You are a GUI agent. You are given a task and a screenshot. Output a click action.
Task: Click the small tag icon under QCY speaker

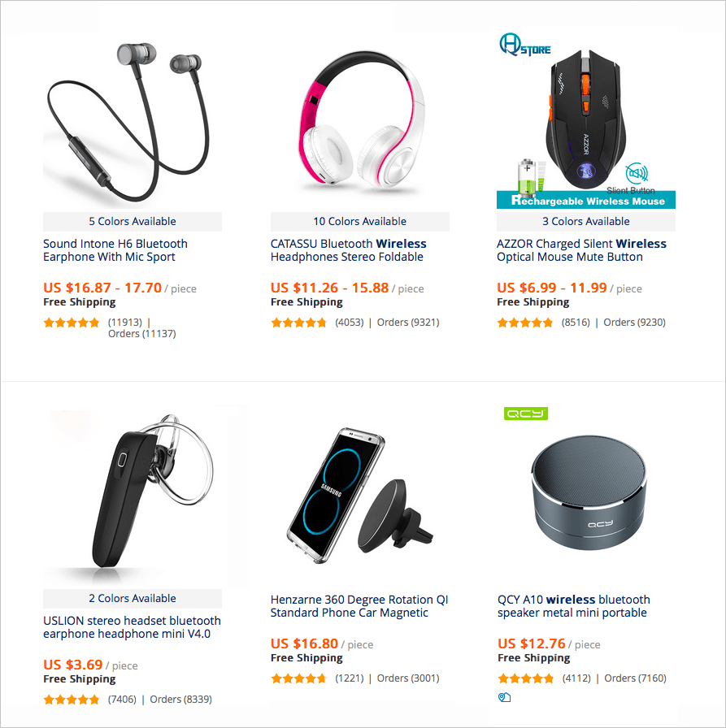(504, 697)
